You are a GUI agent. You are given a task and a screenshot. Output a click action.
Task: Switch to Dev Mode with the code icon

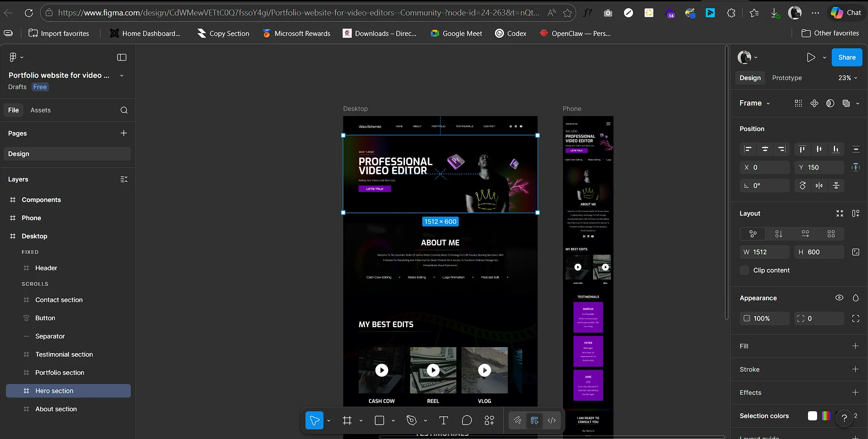552,420
